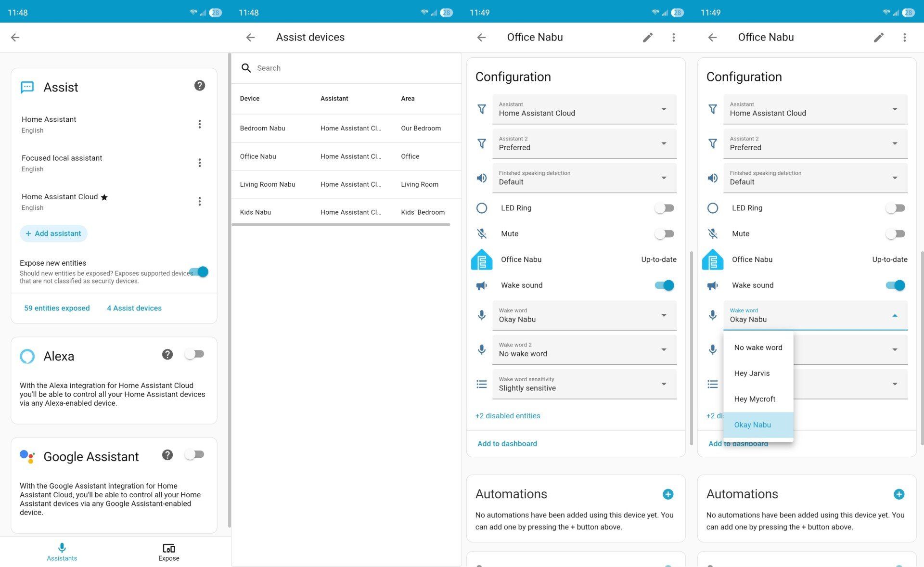Disable Wake sound on Office Nabu
924x567 pixels.
[663, 285]
